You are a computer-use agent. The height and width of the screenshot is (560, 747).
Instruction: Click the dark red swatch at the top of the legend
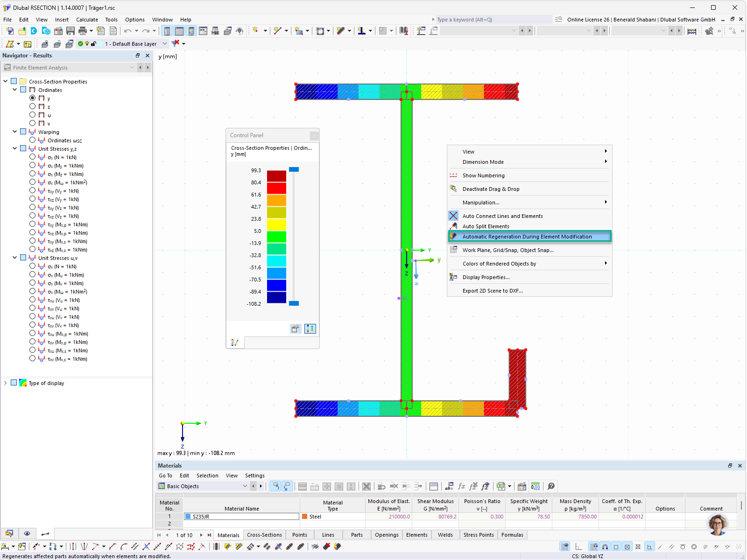click(276, 176)
